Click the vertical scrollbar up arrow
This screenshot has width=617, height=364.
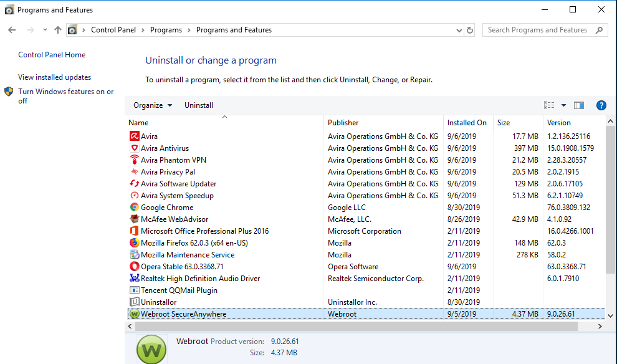coord(610,121)
